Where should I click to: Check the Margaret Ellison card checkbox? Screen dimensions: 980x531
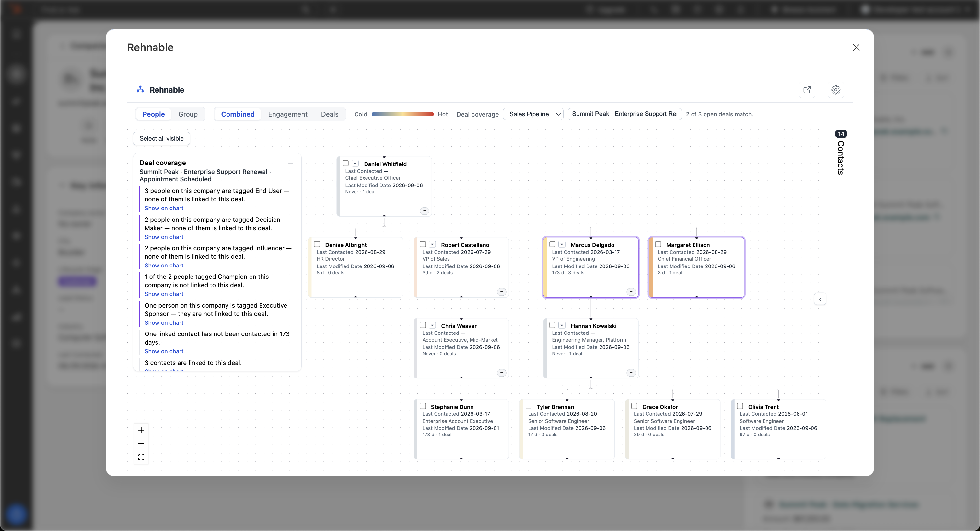[658, 244]
